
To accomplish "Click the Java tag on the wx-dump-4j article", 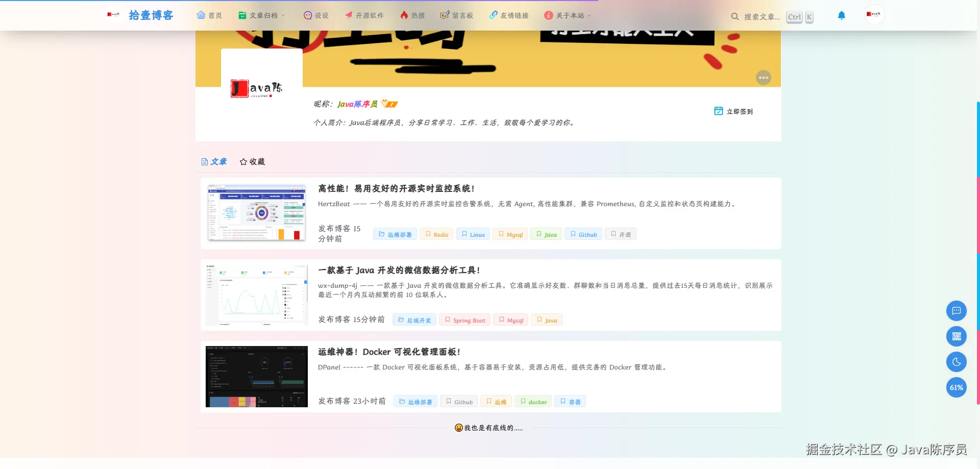I will pyautogui.click(x=547, y=320).
